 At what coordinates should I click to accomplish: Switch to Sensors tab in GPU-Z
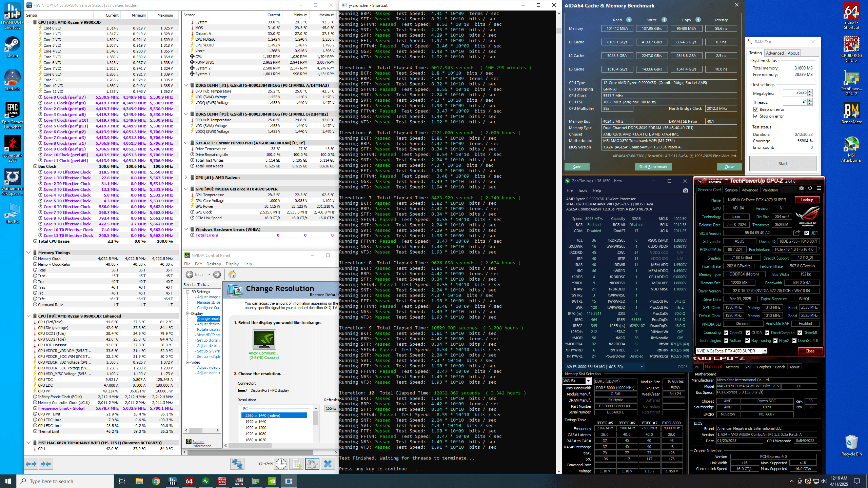731,190
